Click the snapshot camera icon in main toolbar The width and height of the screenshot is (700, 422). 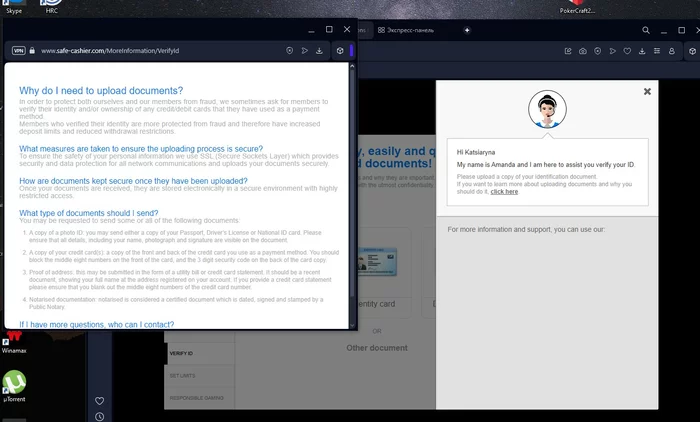coord(583,51)
